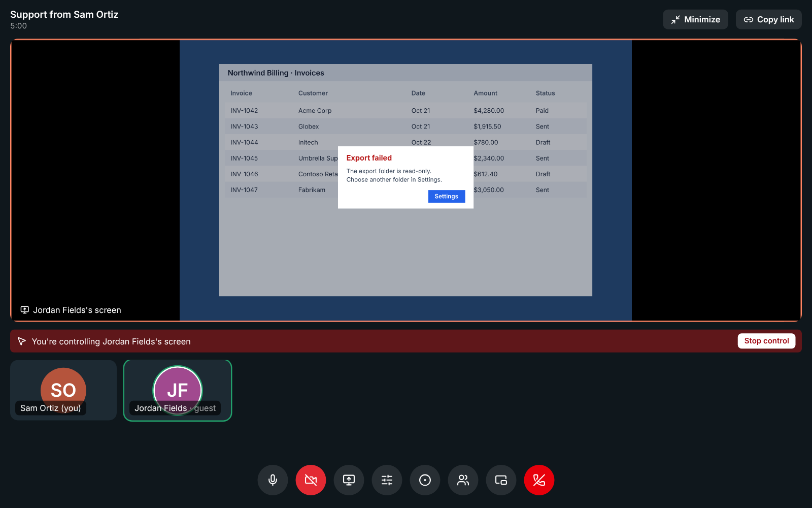Click invoice INV-1046 row
The image size is (812, 508).
[x=405, y=174]
